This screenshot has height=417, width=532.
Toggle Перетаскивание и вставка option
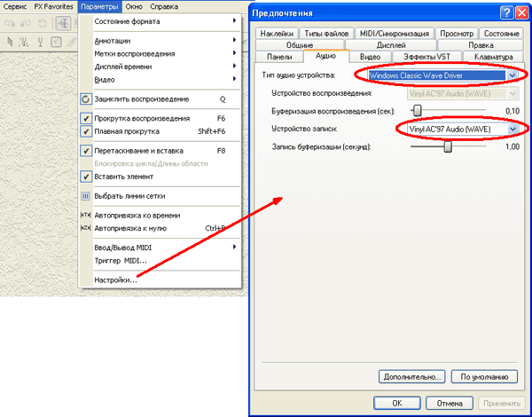point(86,151)
